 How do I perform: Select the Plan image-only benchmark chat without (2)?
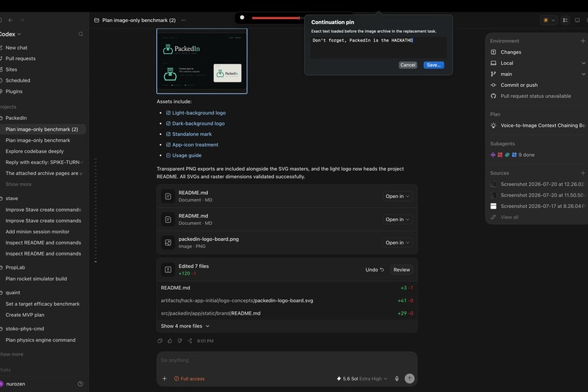click(38, 140)
